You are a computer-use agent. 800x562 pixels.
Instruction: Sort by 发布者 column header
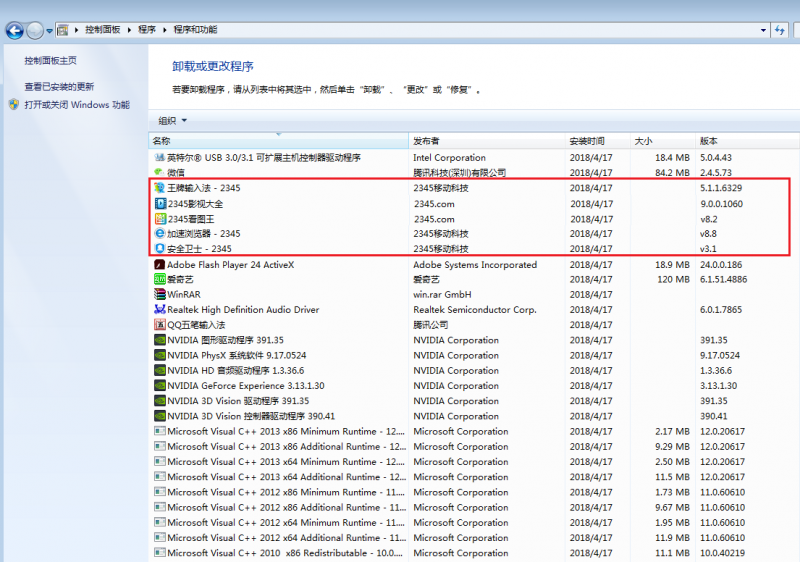[x=487, y=141]
